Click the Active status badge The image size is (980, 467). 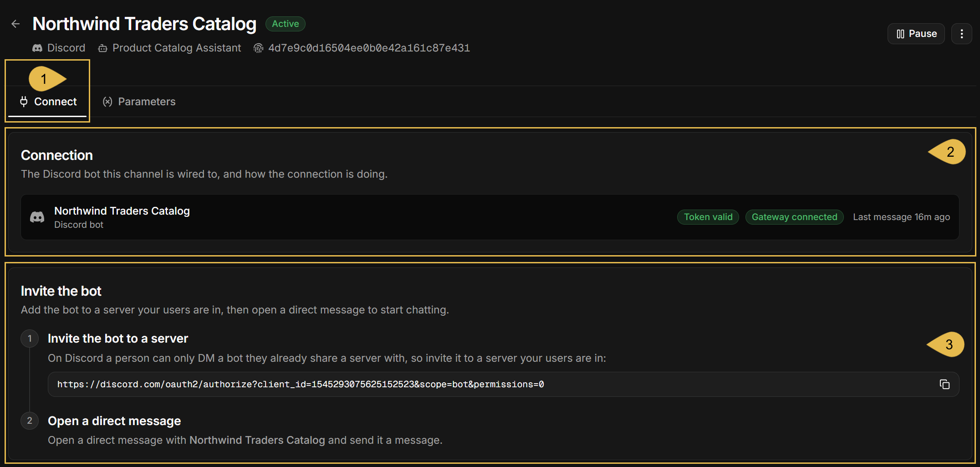click(286, 24)
